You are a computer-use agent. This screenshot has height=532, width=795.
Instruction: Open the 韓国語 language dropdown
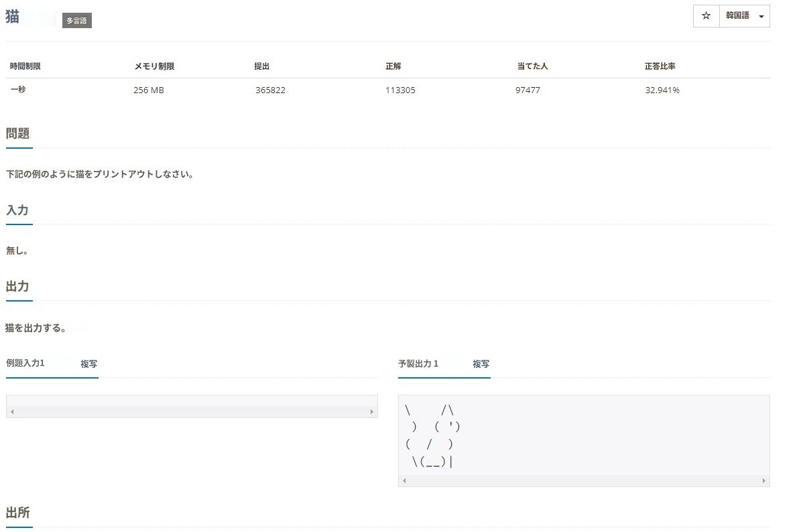pyautogui.click(x=744, y=16)
